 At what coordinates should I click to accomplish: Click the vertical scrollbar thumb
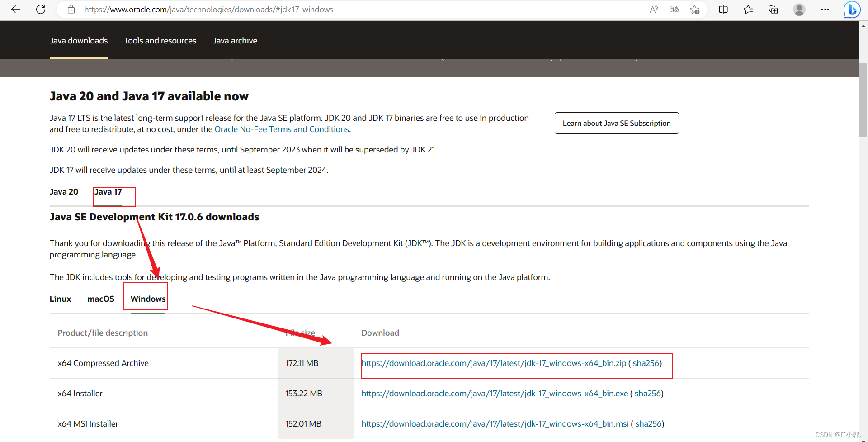click(x=863, y=100)
